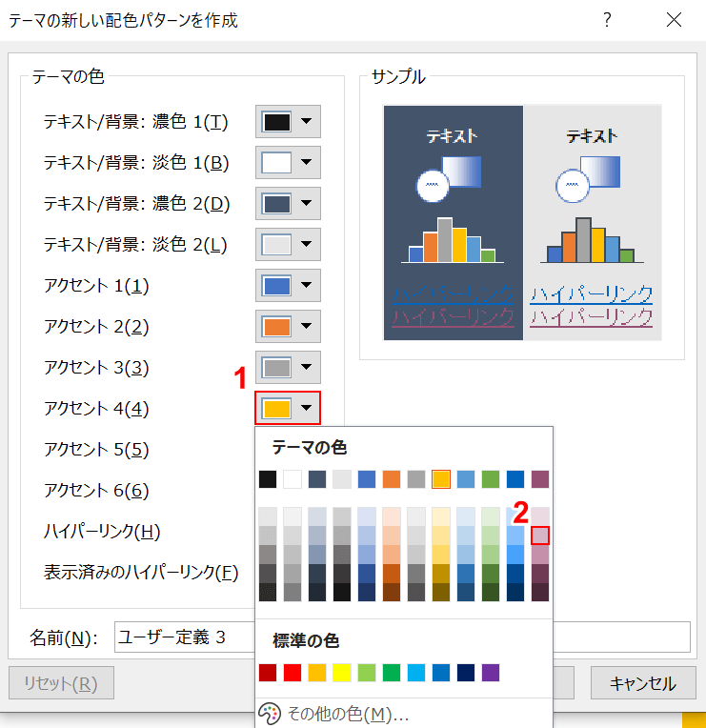
Task: Pick darkest orange shade swatch
Action: 392,592
